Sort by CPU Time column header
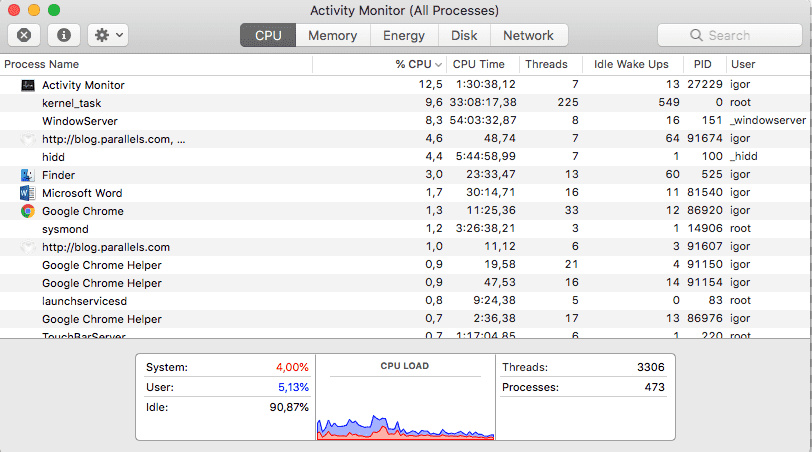 coord(483,64)
